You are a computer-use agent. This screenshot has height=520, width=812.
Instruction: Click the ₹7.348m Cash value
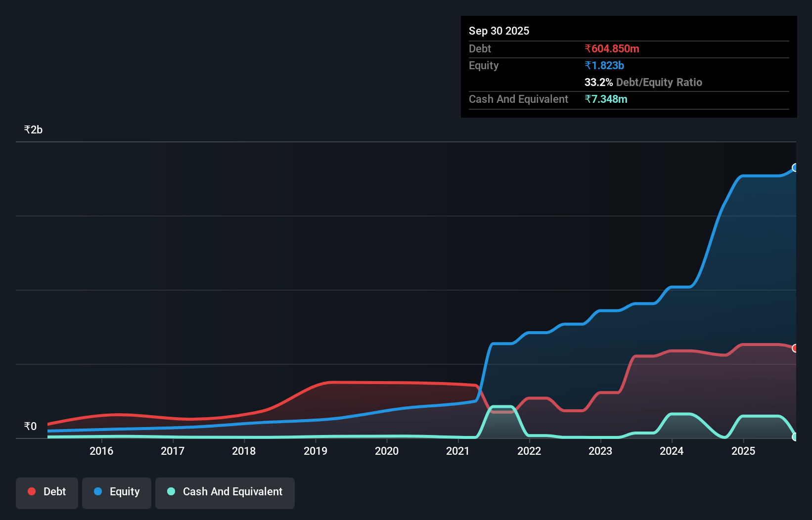(x=606, y=99)
